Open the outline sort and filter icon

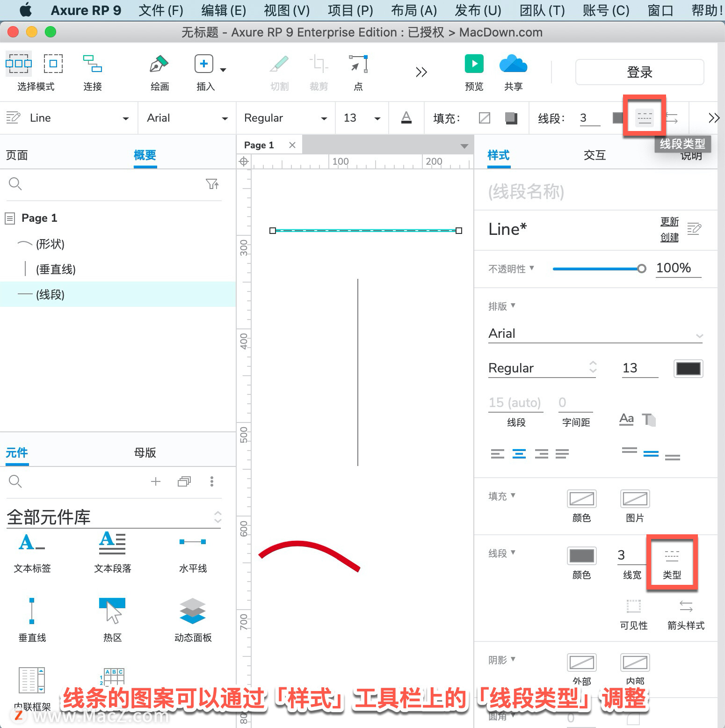pos(212,184)
